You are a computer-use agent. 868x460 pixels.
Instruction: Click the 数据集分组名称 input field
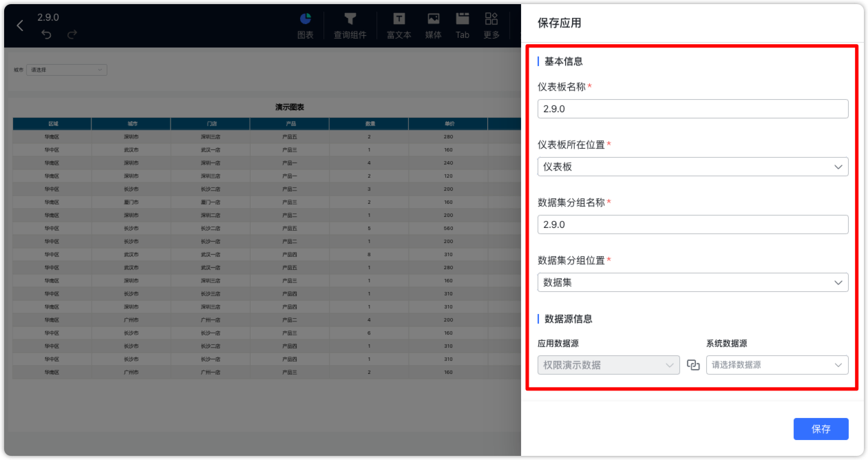(692, 224)
